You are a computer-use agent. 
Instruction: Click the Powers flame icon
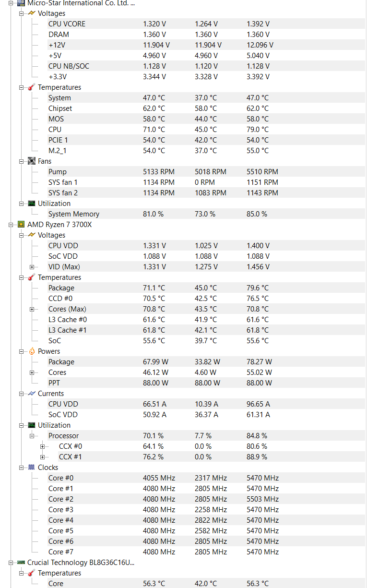pyautogui.click(x=32, y=351)
